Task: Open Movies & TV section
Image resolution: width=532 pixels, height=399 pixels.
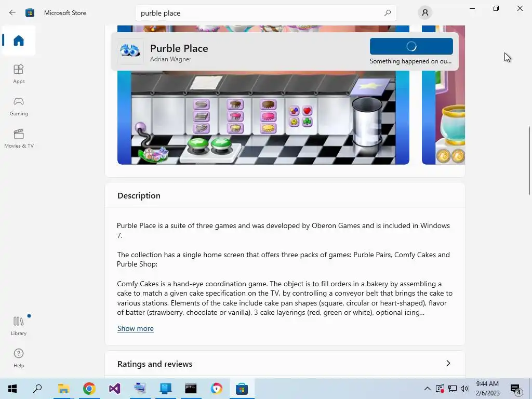Action: [19, 138]
